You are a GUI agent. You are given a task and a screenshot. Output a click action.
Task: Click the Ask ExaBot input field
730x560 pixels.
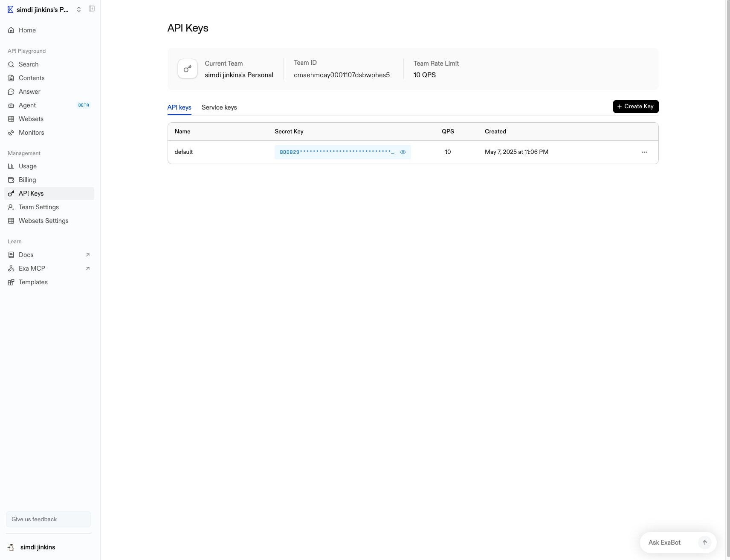(x=672, y=543)
